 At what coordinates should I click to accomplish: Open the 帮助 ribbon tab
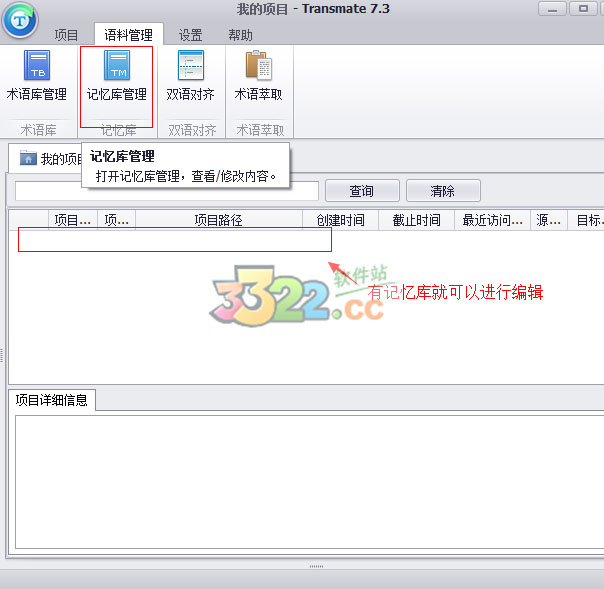click(x=240, y=35)
